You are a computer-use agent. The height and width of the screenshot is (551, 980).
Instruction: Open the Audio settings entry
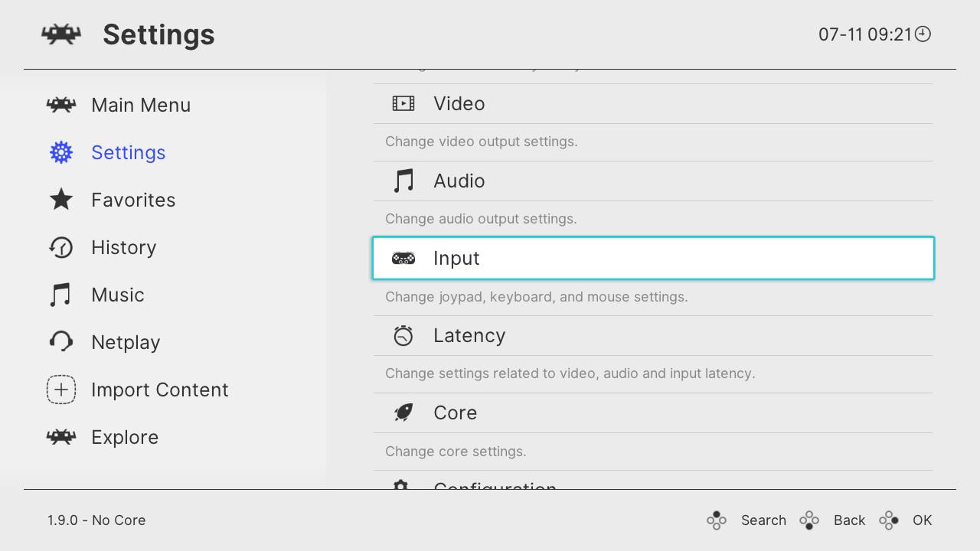(459, 181)
